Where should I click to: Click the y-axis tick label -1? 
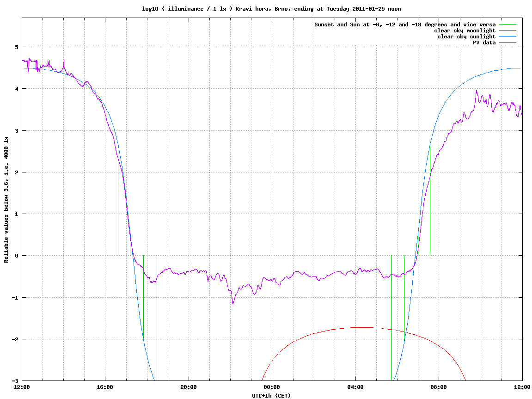pos(15,298)
